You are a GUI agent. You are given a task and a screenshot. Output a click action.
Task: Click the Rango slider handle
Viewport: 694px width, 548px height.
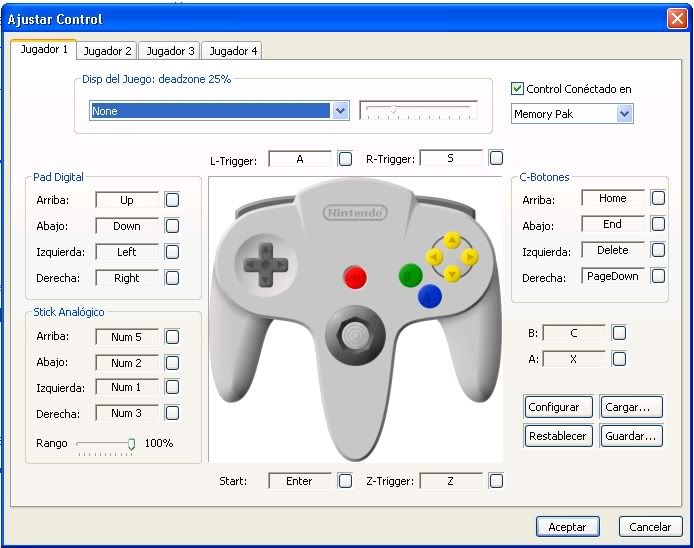131,444
